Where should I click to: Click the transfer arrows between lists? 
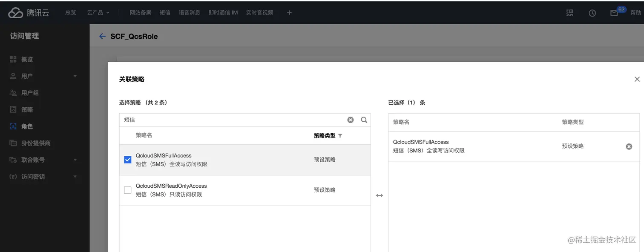(379, 195)
